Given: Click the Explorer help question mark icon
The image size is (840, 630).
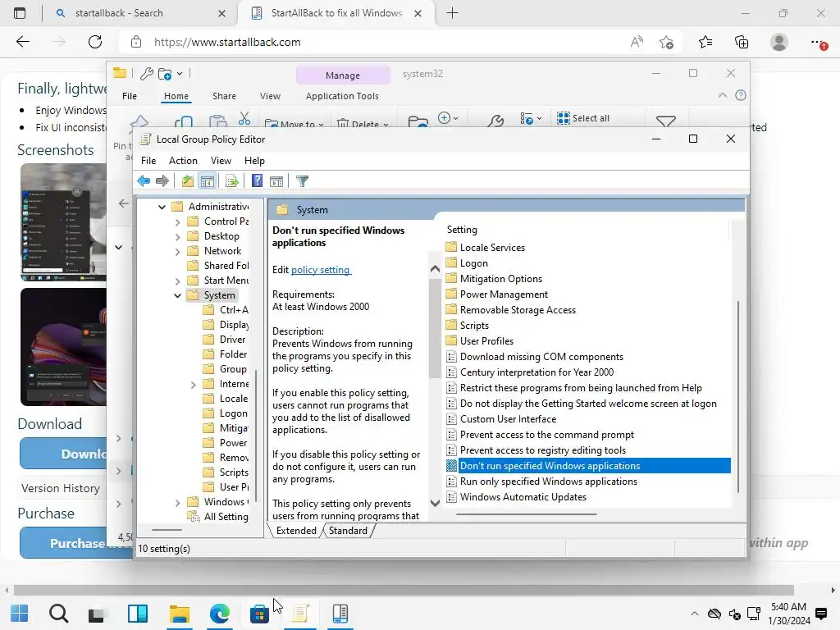Looking at the screenshot, I should 741,95.
